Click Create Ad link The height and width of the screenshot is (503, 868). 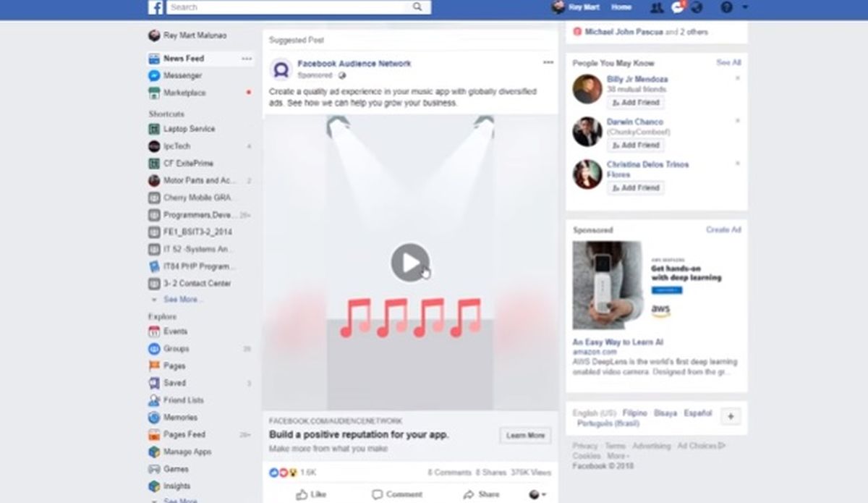[x=723, y=230]
